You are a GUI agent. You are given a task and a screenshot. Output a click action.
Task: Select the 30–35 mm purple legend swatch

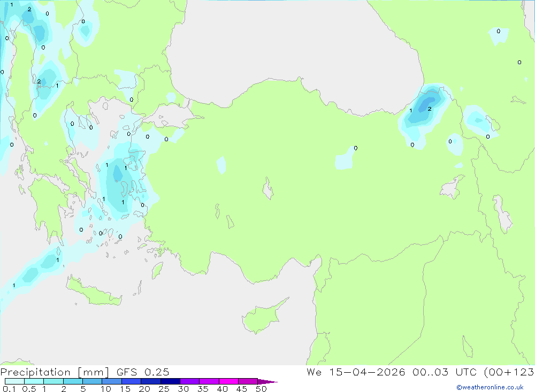click(x=190, y=381)
